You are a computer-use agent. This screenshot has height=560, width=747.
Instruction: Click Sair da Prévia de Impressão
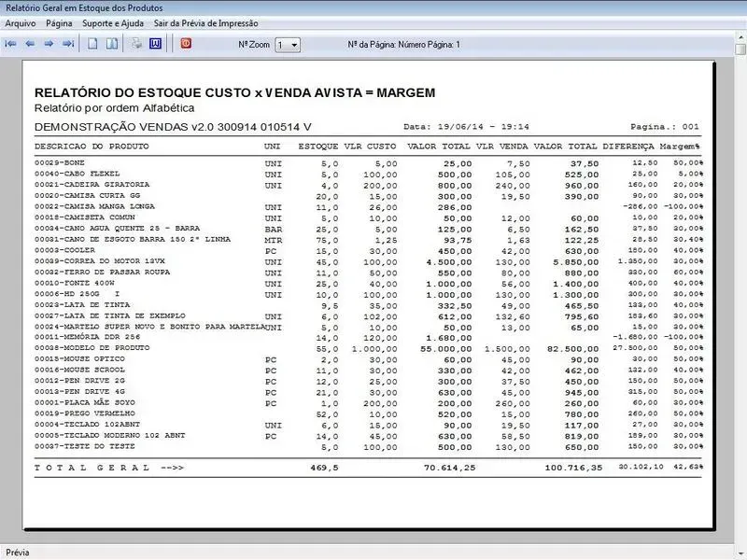click(206, 22)
